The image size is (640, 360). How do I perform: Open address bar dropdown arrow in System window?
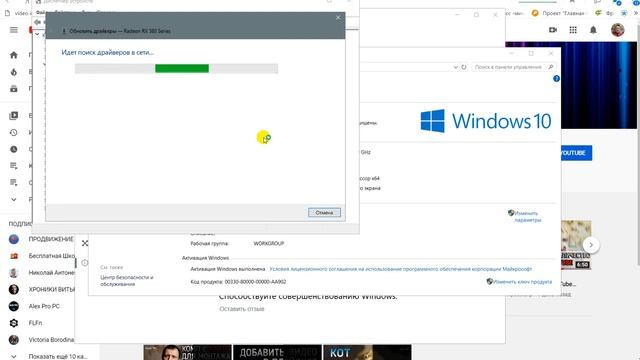pos(456,67)
